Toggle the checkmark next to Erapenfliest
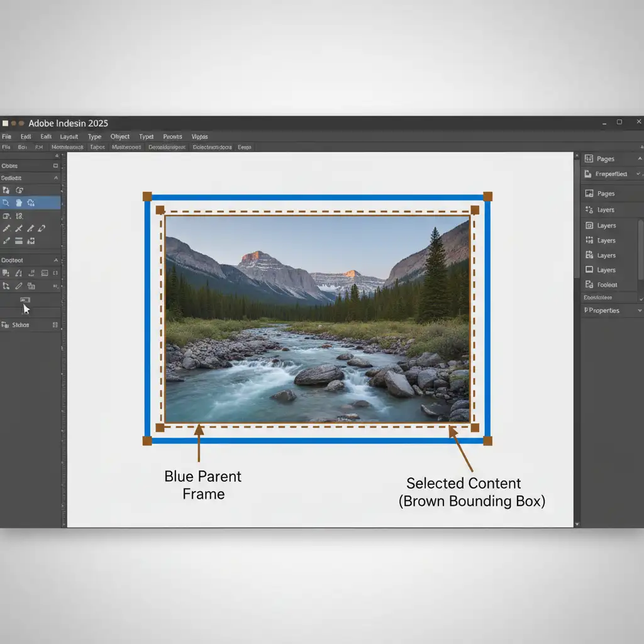 (638, 174)
